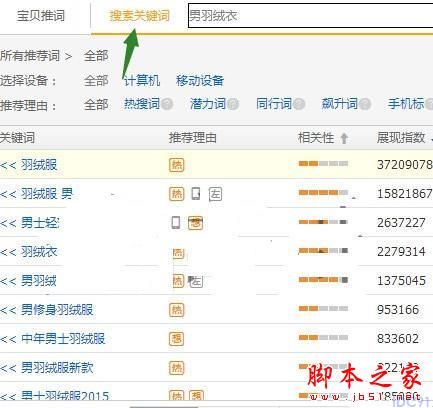
Task: Click the 热 badge in 羽绒服 row
Action: coord(176,165)
